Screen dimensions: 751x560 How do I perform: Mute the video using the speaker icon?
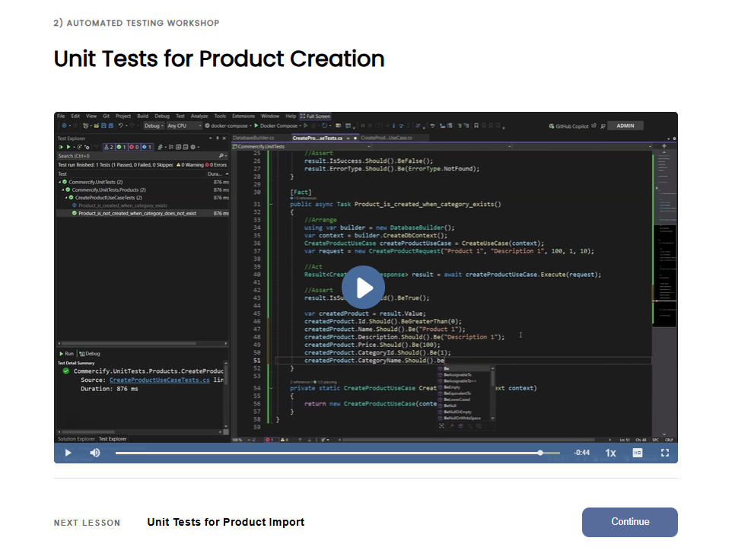(x=95, y=453)
